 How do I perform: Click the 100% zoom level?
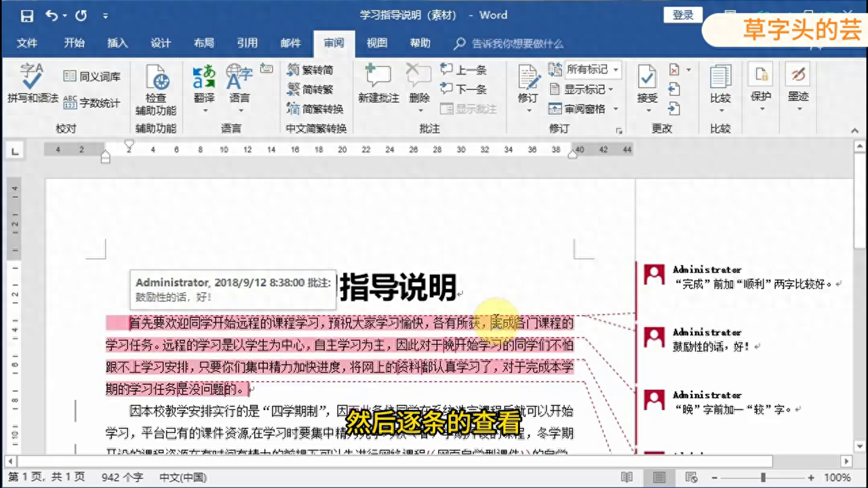(x=837, y=477)
